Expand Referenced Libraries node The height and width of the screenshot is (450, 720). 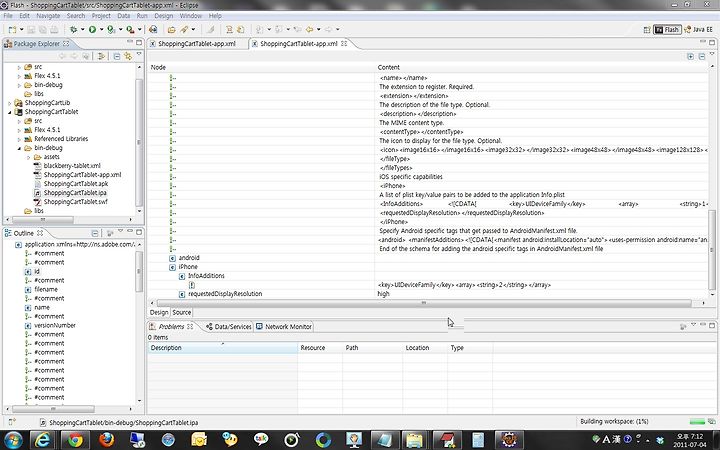[x=19, y=139]
